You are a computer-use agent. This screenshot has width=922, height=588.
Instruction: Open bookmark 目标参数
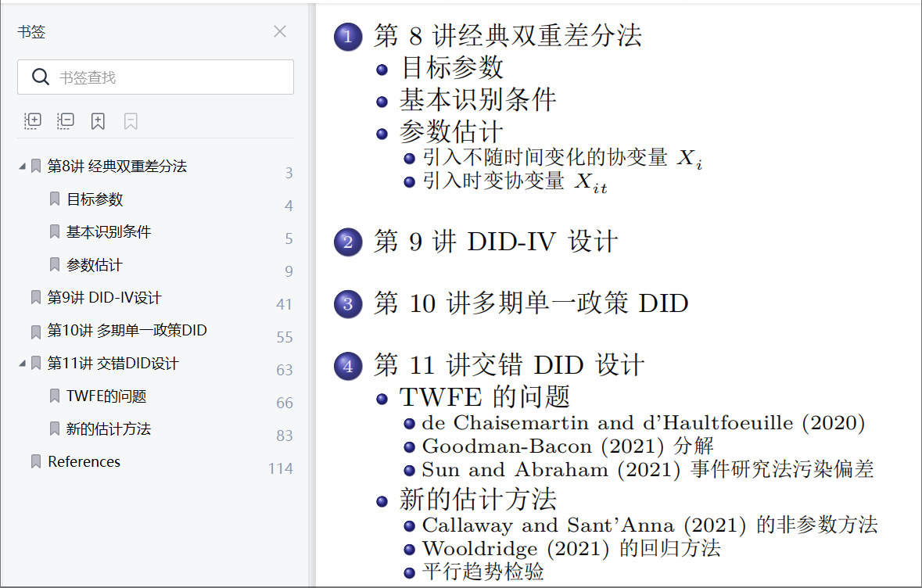click(95, 199)
